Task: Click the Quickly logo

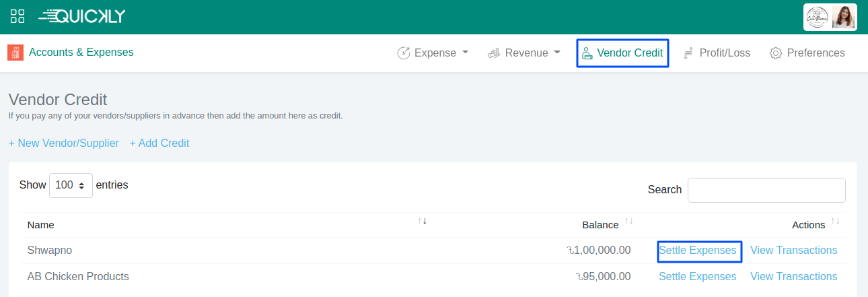Action: click(82, 17)
